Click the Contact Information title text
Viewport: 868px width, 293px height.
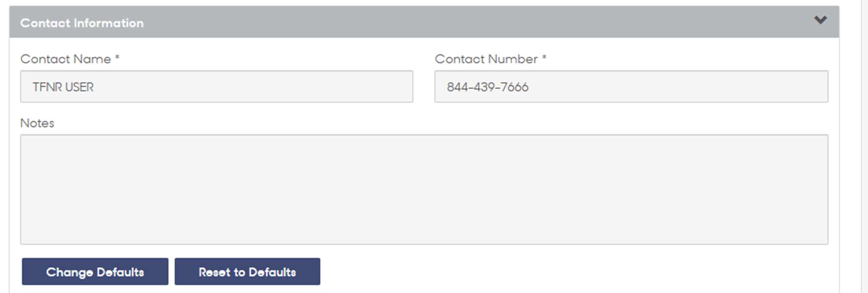[82, 23]
